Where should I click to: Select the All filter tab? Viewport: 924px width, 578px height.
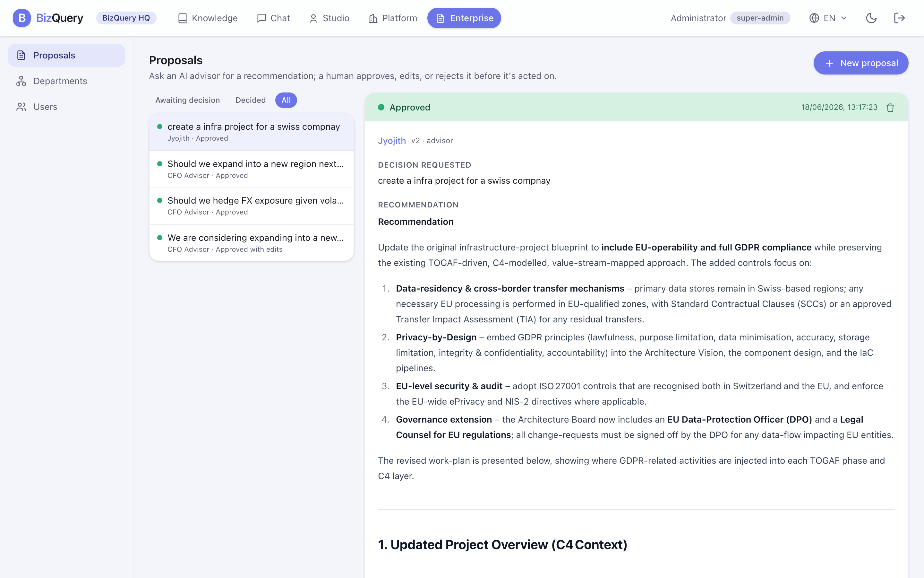tap(286, 100)
